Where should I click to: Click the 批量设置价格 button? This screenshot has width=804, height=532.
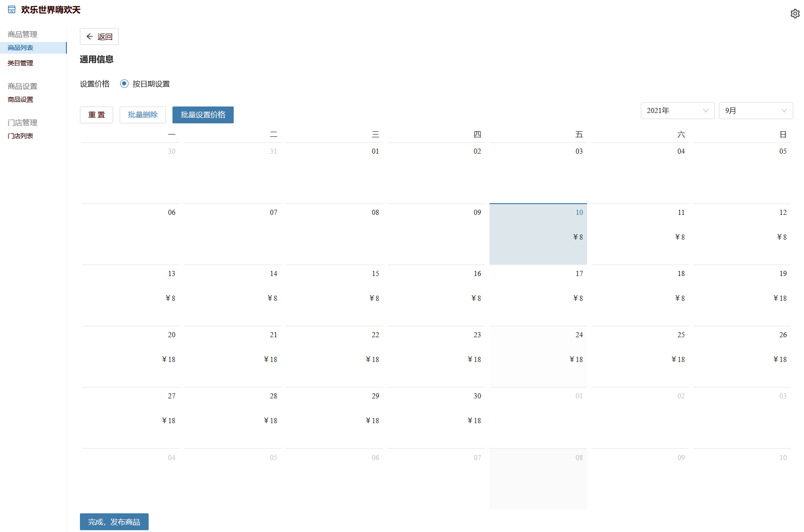click(x=203, y=115)
